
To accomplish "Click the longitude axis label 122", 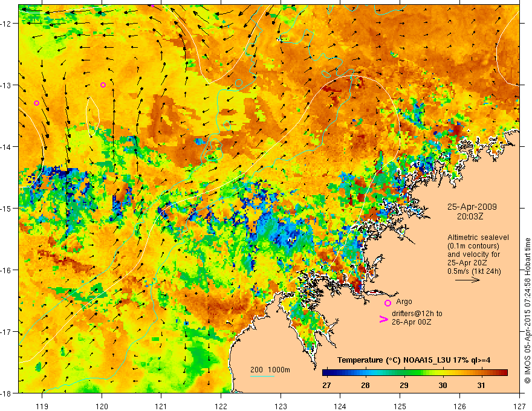I will pyautogui.click(x=221, y=406).
